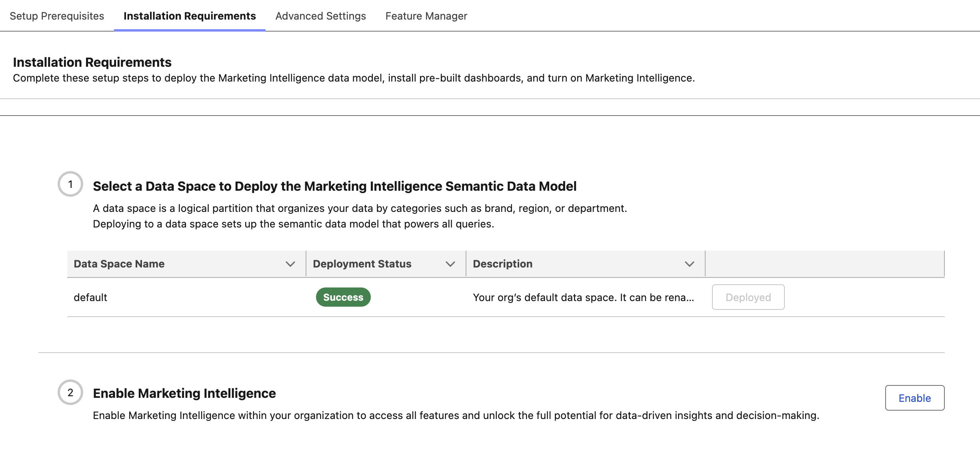980x467 pixels.
Task: Select the Installation Requirements tab
Action: [190, 16]
